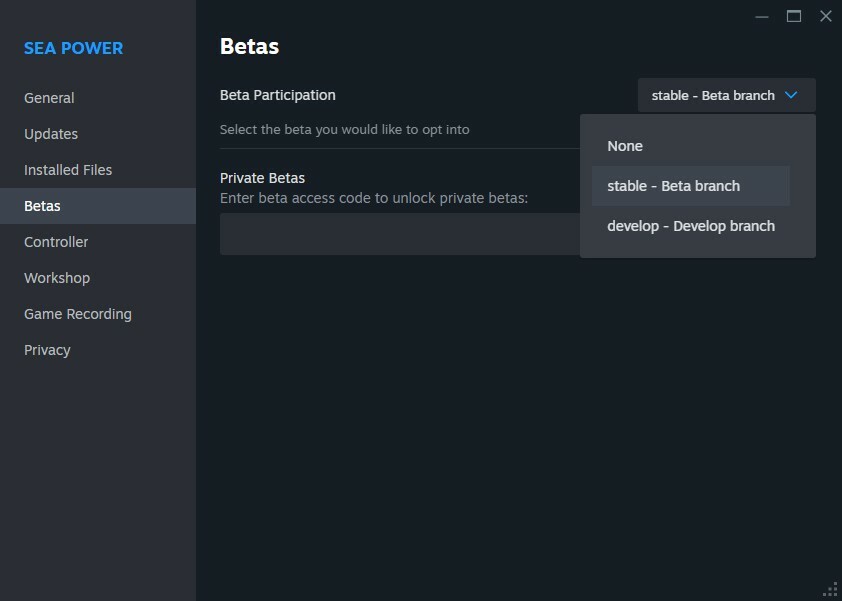Go to Game Recording settings
842x601 pixels.
78,314
